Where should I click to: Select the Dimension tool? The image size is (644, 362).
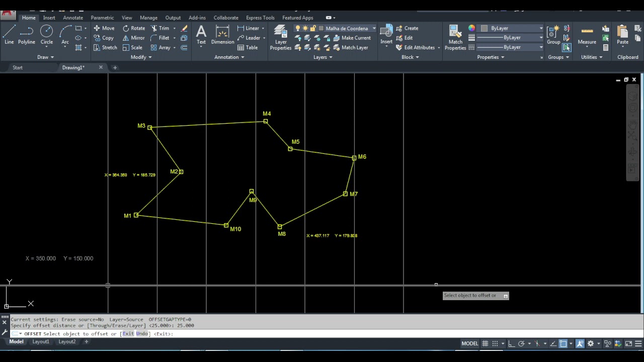pyautogui.click(x=222, y=35)
